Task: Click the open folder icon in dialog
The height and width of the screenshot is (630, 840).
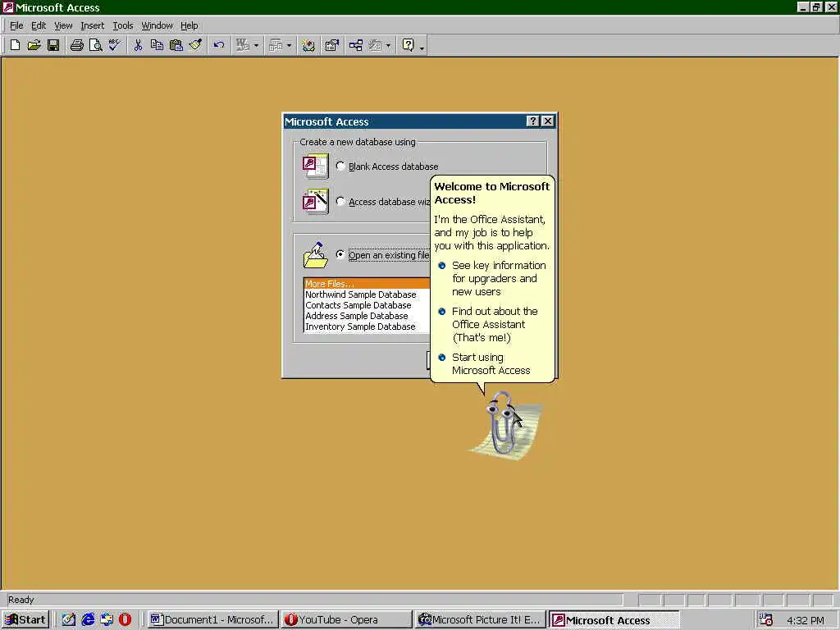Action: (x=316, y=255)
